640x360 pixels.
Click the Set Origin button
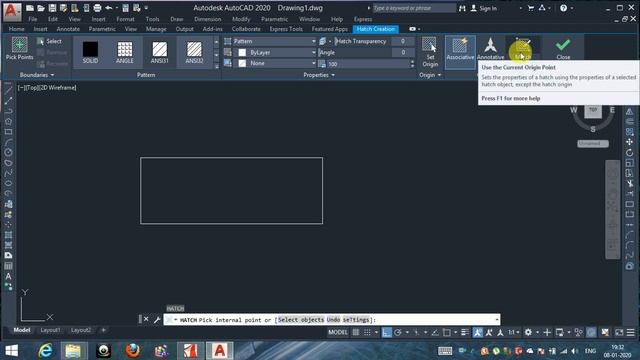click(x=429, y=52)
